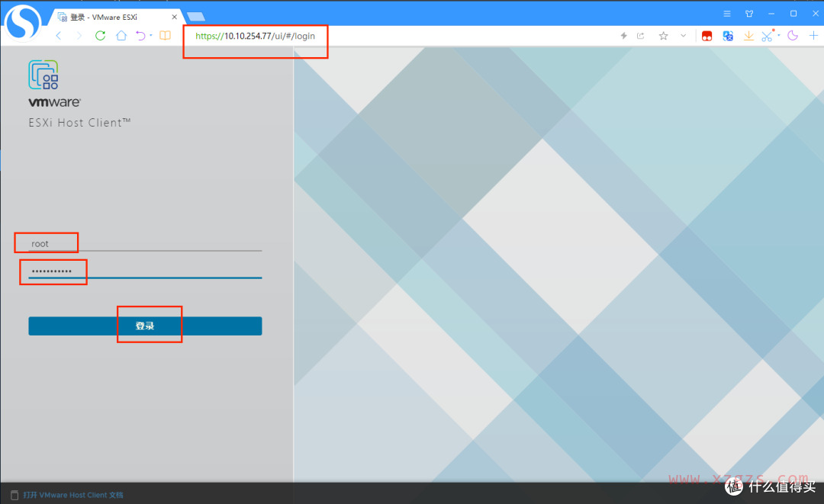Screen dimensions: 824x504
Task: Expand the dropdown arrow next to scissors
Action: coord(779,36)
